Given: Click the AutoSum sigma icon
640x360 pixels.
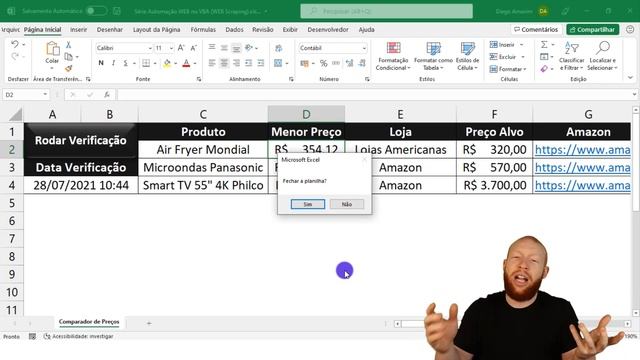Looking at the screenshot, I should pyautogui.click(x=544, y=44).
